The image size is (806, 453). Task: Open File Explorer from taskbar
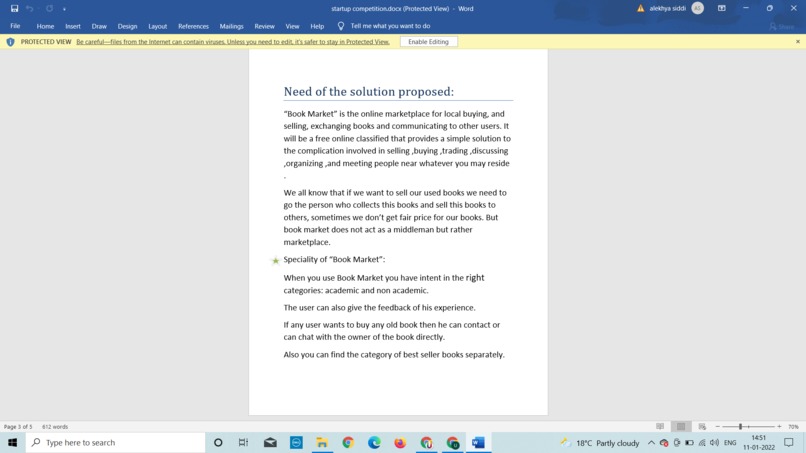click(x=322, y=443)
